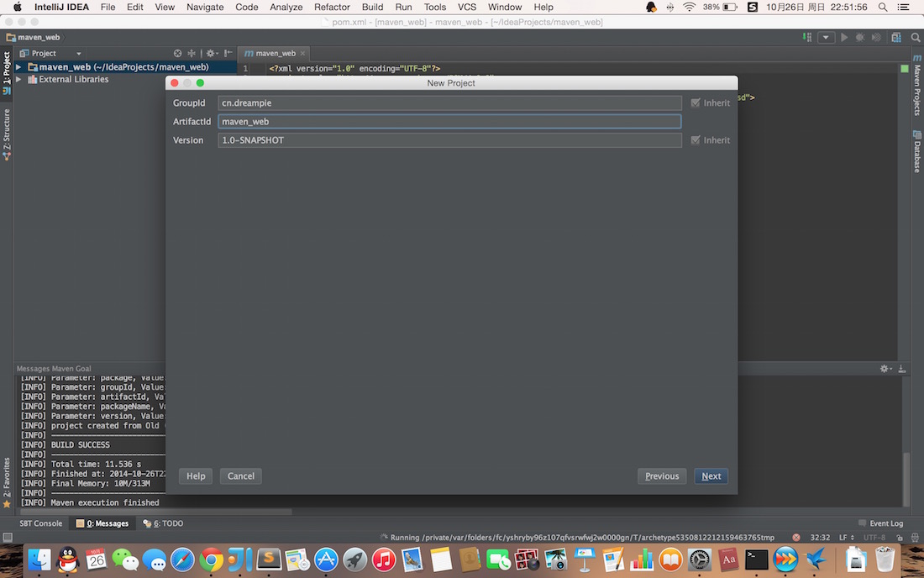Viewport: 924px width, 578px height.
Task: Click the Scroll from Source target icon
Action: click(177, 53)
